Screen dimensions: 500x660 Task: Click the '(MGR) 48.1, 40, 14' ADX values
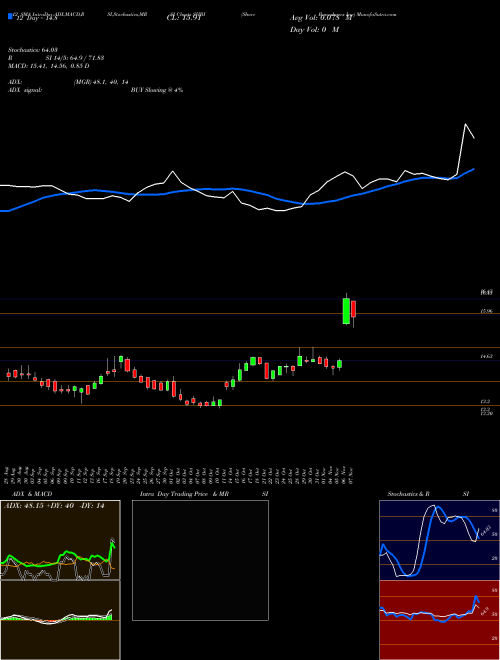[101, 83]
